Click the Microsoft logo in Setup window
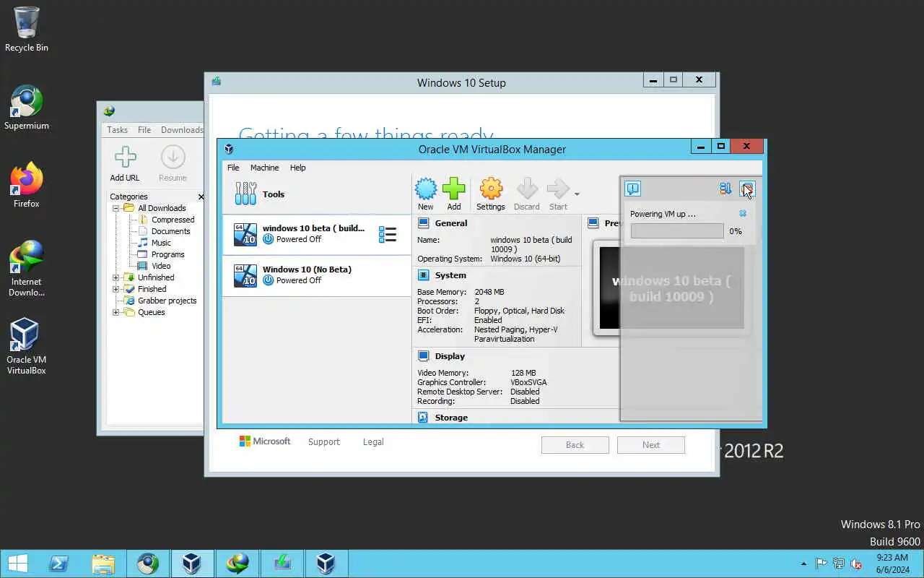Screen dimensions: 924x578 pos(265,441)
